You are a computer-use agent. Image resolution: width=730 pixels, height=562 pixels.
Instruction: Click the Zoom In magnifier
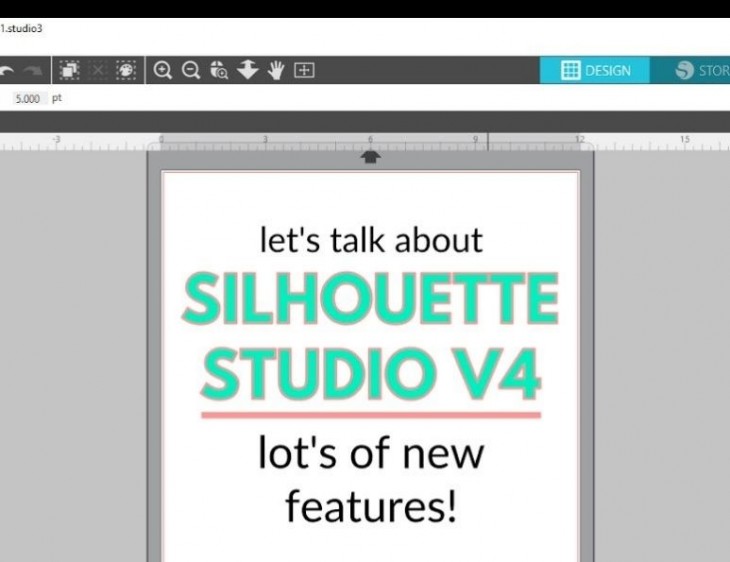[x=162, y=70]
